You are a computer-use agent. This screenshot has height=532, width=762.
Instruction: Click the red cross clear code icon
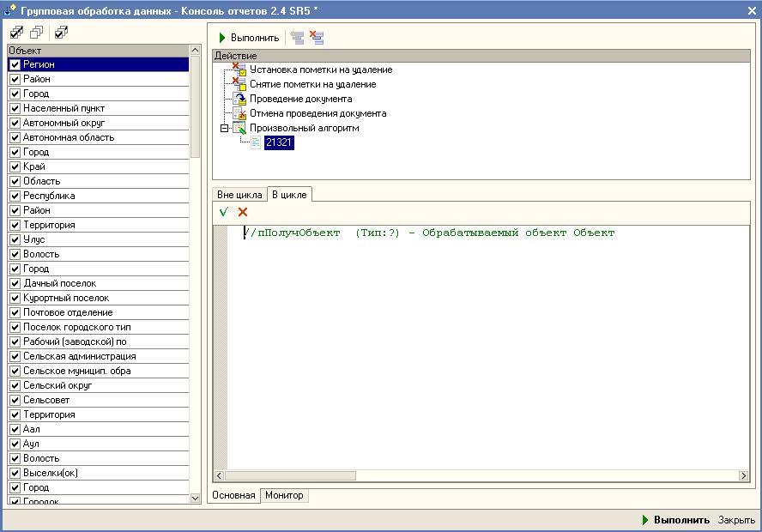click(x=243, y=212)
